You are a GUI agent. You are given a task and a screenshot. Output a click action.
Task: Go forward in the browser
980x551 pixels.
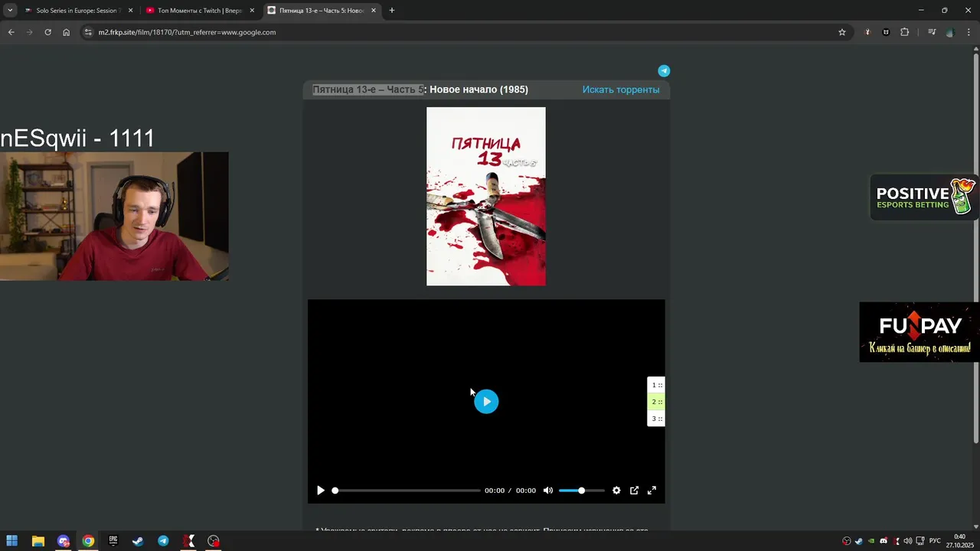29,32
